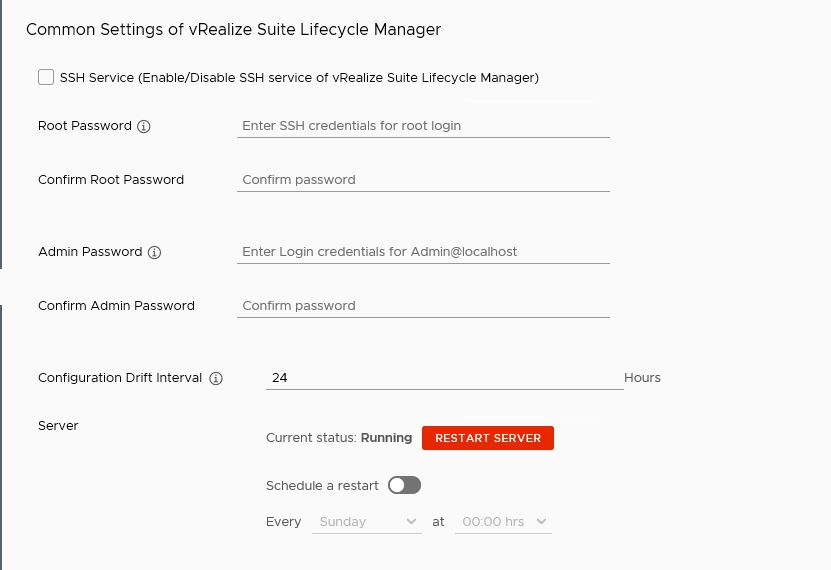The width and height of the screenshot is (831, 570).
Task: Click the SSH Service description label
Action: point(299,78)
